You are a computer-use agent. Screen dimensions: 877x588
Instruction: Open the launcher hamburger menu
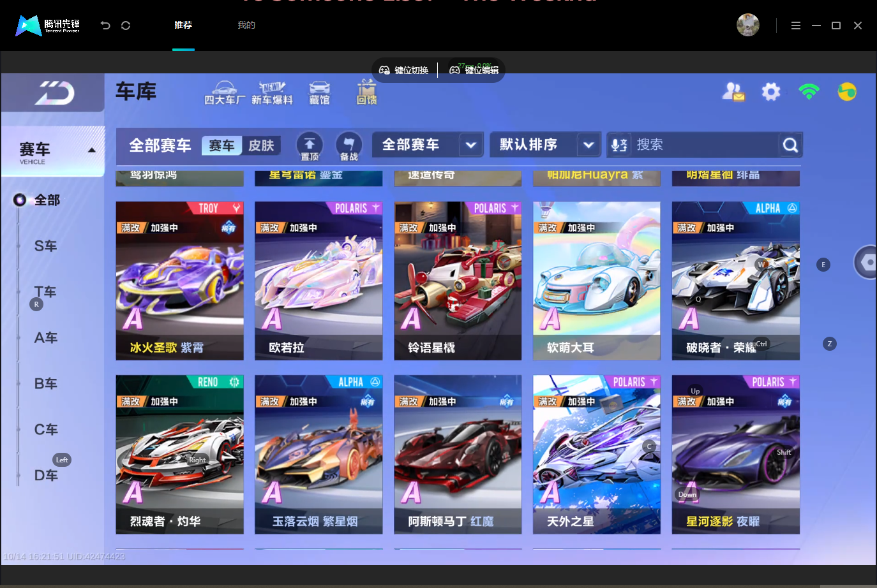click(795, 26)
